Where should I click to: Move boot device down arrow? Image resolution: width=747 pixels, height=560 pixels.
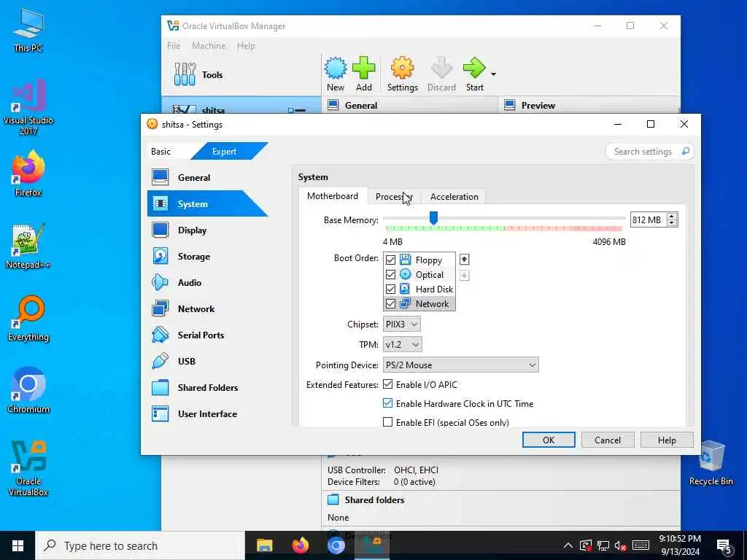click(x=464, y=275)
